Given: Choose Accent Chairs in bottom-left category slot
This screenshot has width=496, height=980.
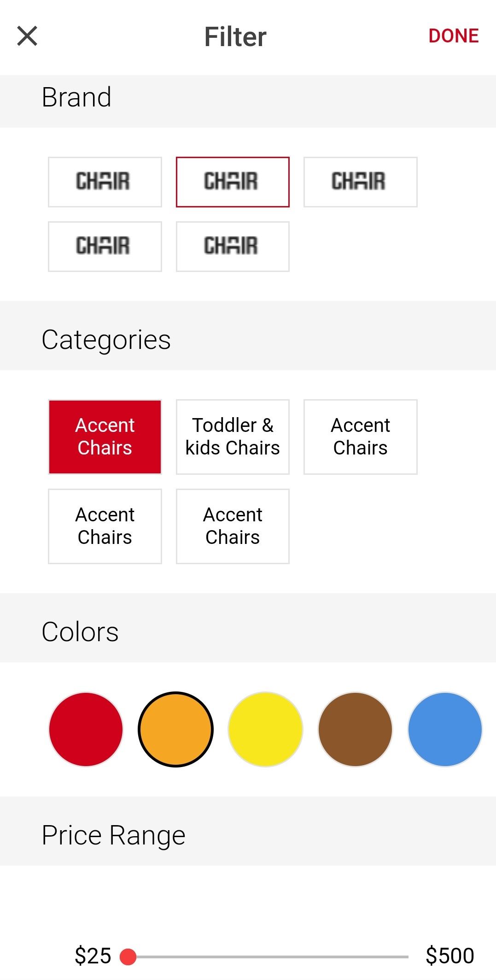Looking at the screenshot, I should (x=105, y=526).
